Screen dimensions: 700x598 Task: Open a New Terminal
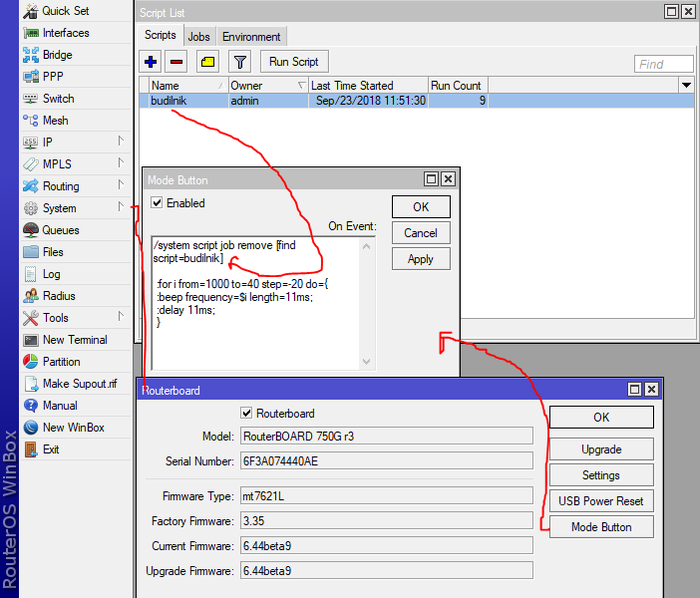[x=75, y=340]
